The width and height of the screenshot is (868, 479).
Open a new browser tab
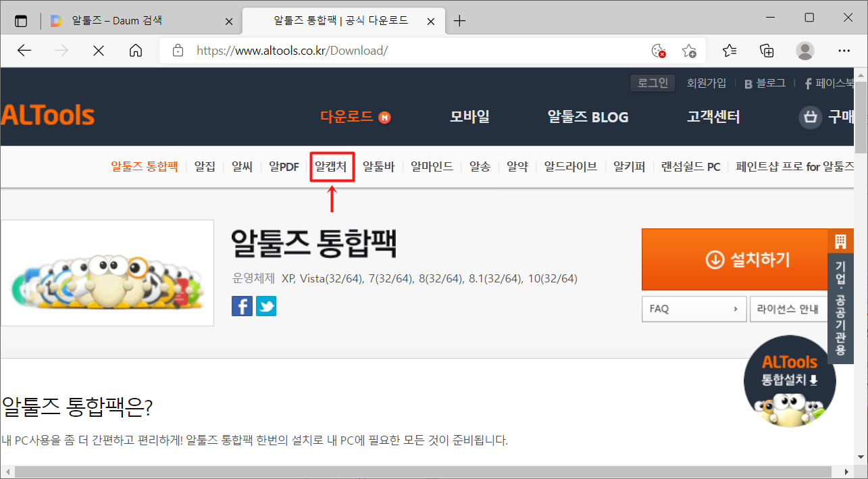[459, 21]
